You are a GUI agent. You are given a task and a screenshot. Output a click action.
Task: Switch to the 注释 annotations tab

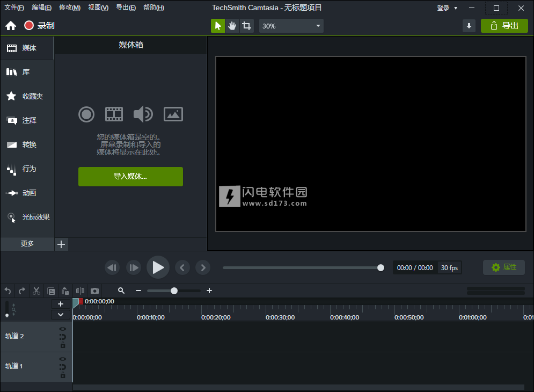[27, 120]
